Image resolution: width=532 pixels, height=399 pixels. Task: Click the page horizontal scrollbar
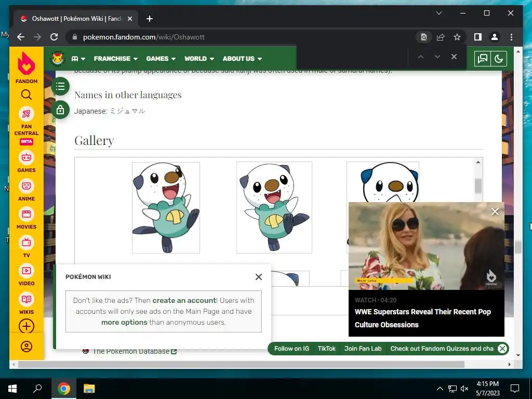241,364
